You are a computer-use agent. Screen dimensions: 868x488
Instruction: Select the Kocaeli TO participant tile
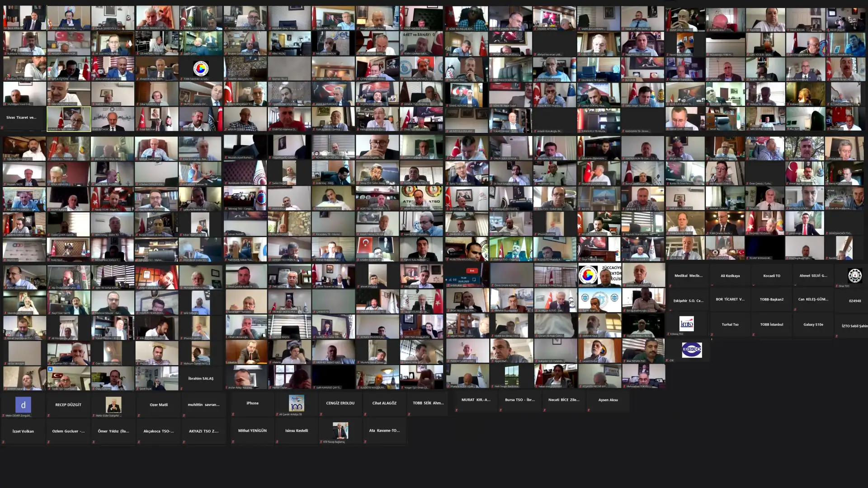coord(771,276)
